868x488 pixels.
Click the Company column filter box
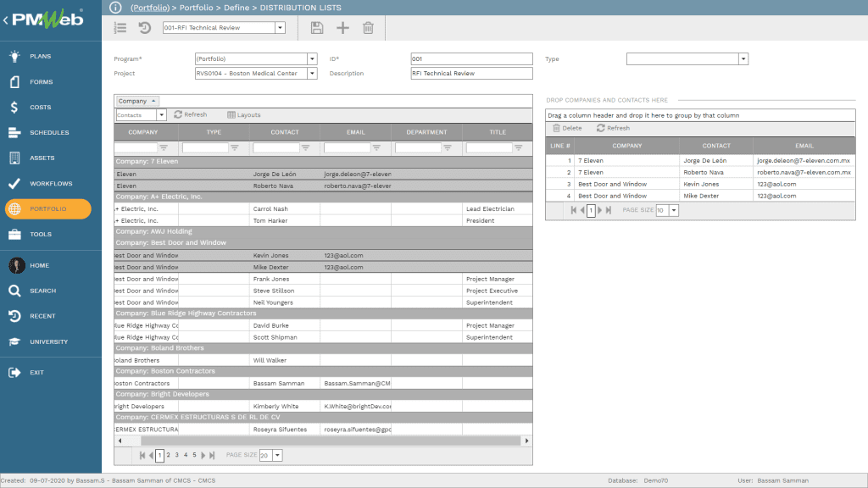pyautogui.click(x=136, y=147)
